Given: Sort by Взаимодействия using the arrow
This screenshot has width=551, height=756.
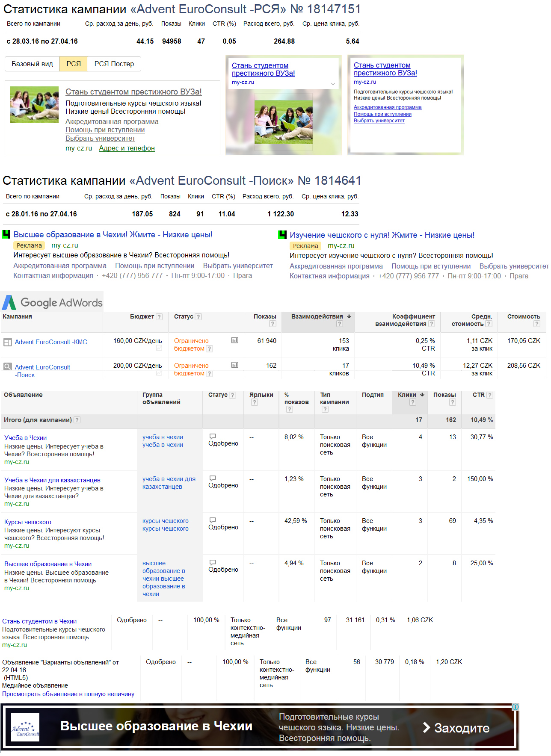Looking at the screenshot, I should [349, 316].
